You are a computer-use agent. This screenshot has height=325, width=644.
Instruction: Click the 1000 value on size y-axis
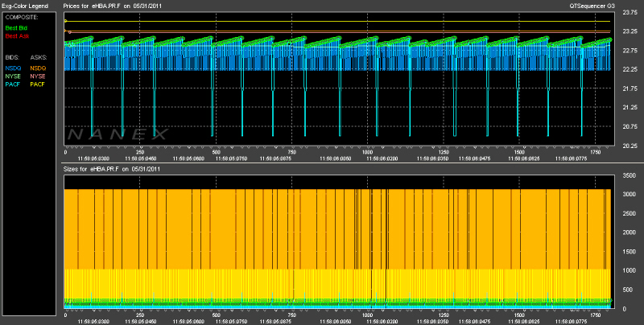(x=630, y=271)
